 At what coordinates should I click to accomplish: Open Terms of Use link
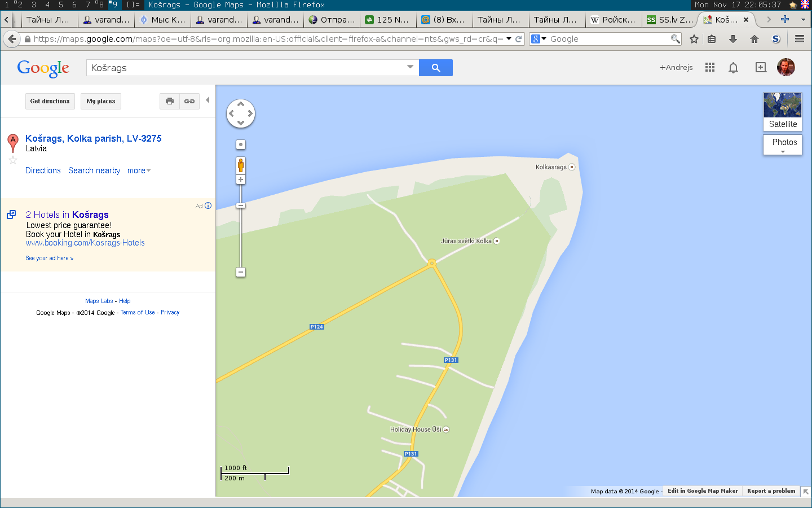(x=138, y=312)
